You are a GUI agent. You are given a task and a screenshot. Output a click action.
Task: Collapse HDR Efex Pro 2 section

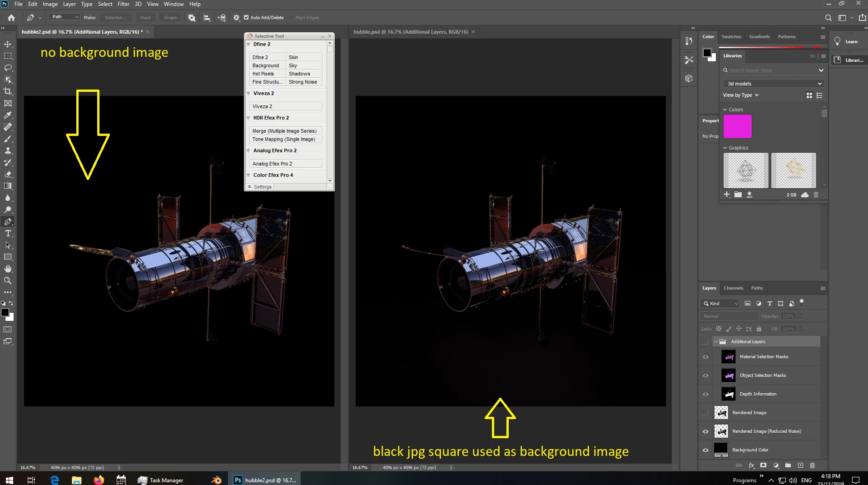point(248,118)
